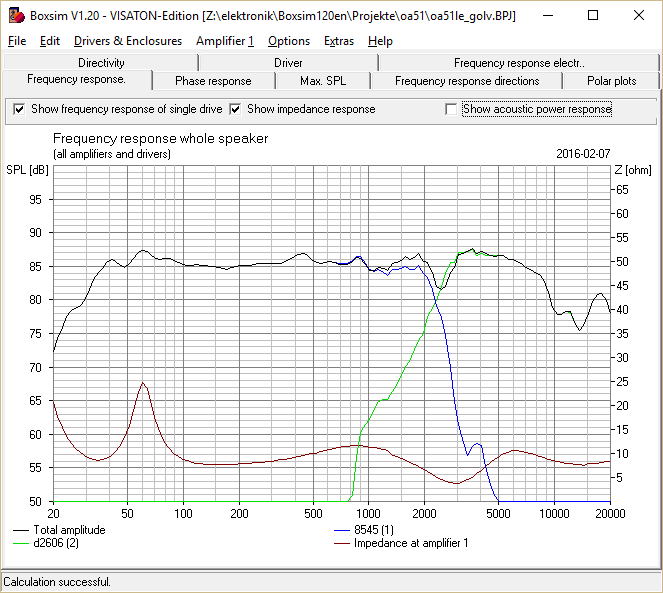Click the Boxsim app icon in title bar

tap(16, 16)
